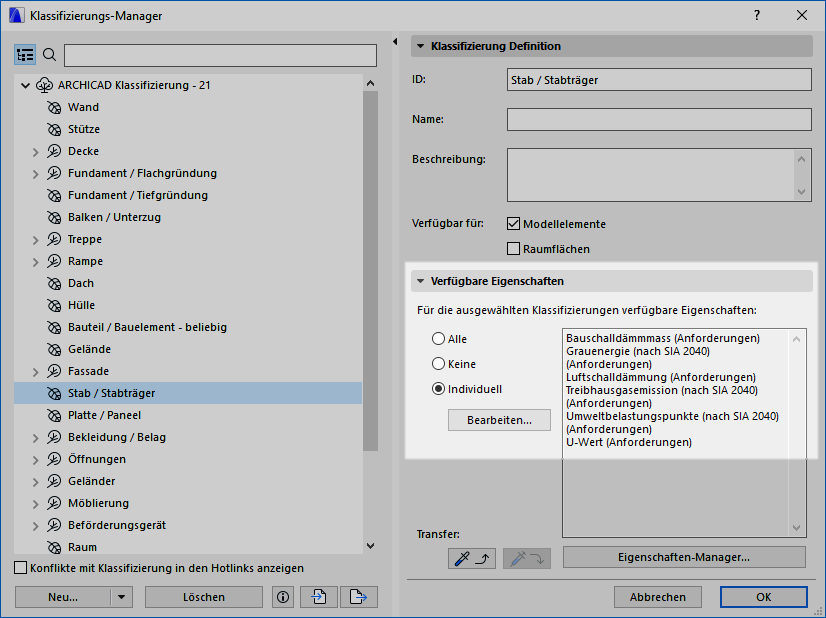This screenshot has height=618, width=826.
Task: Click the Wand classification icon
Action: pos(54,107)
